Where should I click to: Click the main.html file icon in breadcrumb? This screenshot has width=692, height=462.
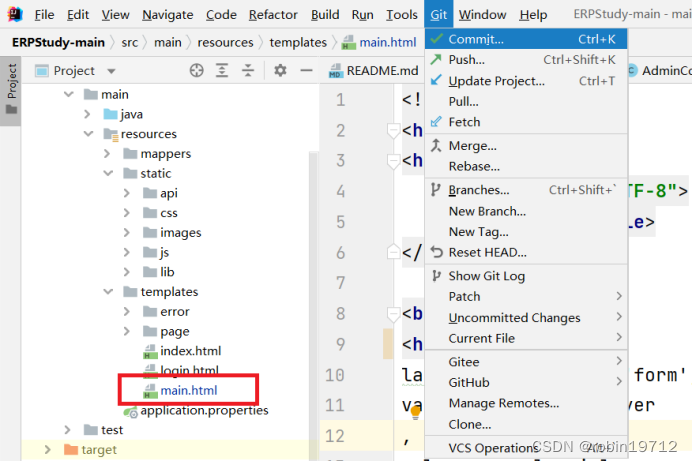click(348, 42)
